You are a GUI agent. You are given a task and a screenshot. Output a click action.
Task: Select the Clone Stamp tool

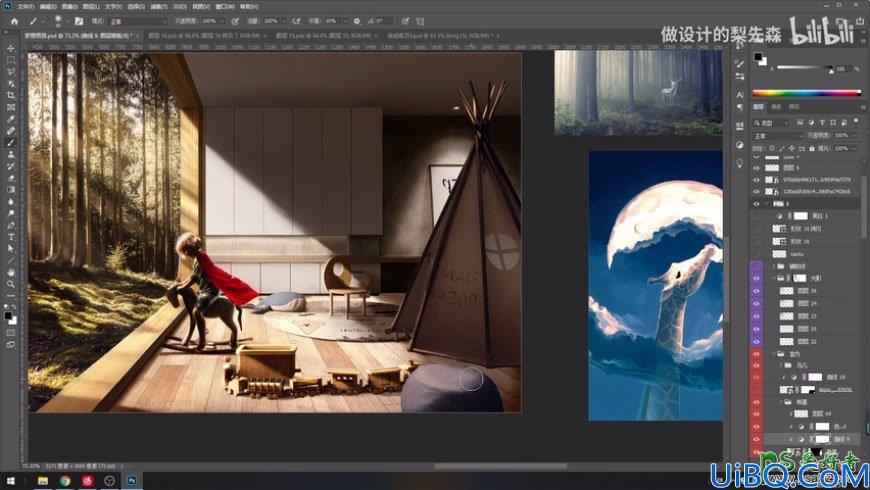(11, 154)
